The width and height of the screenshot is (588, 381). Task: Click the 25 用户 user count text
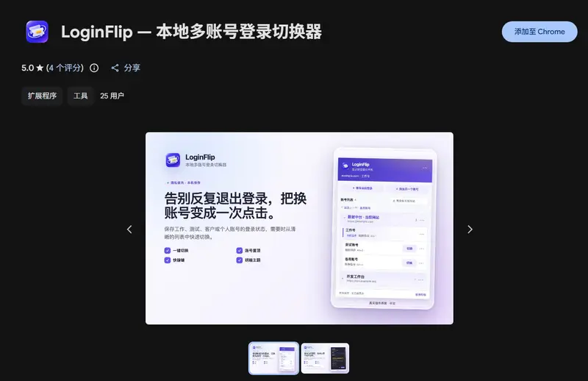pos(112,96)
